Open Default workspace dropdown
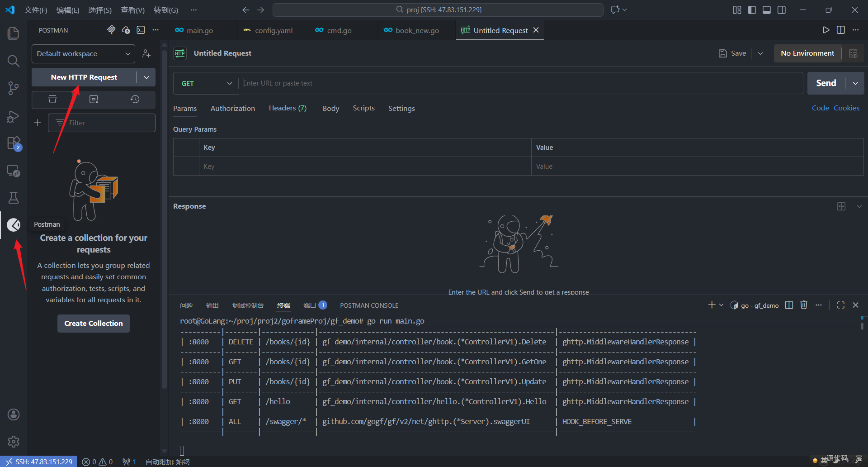Viewport: 868px width, 467px height. 83,54
